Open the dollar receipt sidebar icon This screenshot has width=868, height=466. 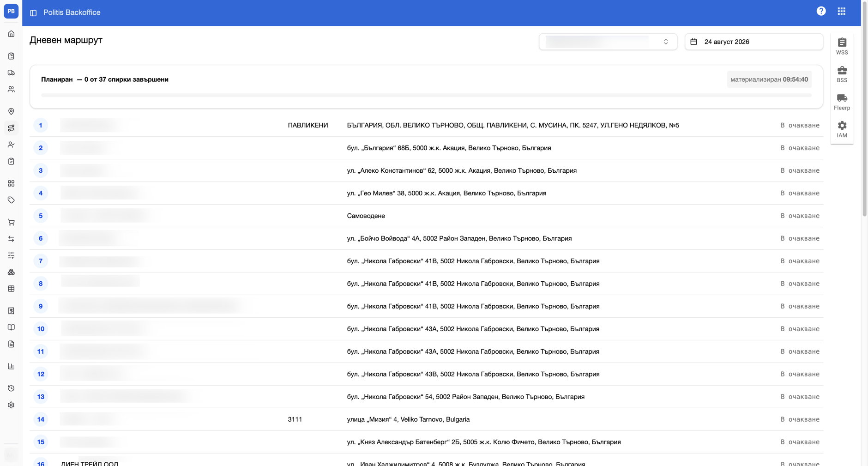tap(11, 311)
